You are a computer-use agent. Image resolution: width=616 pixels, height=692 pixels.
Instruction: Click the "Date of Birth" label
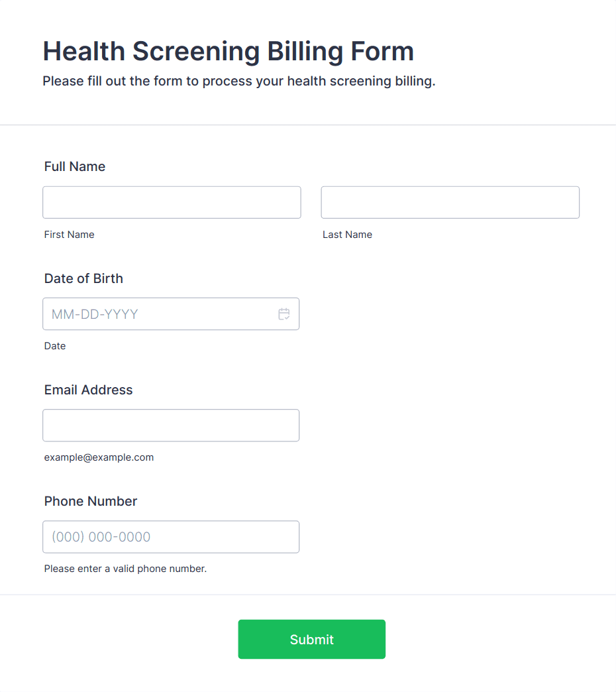pyautogui.click(x=83, y=278)
